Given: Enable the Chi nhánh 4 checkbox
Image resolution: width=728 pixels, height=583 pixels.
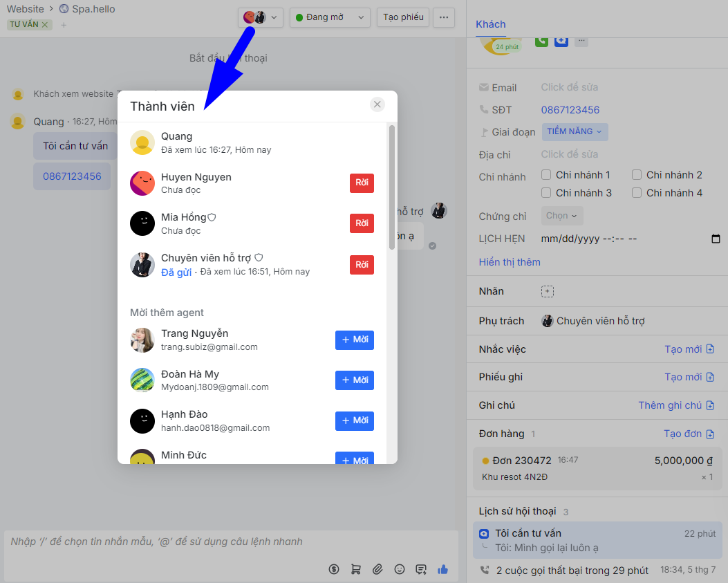Looking at the screenshot, I should [x=637, y=193].
